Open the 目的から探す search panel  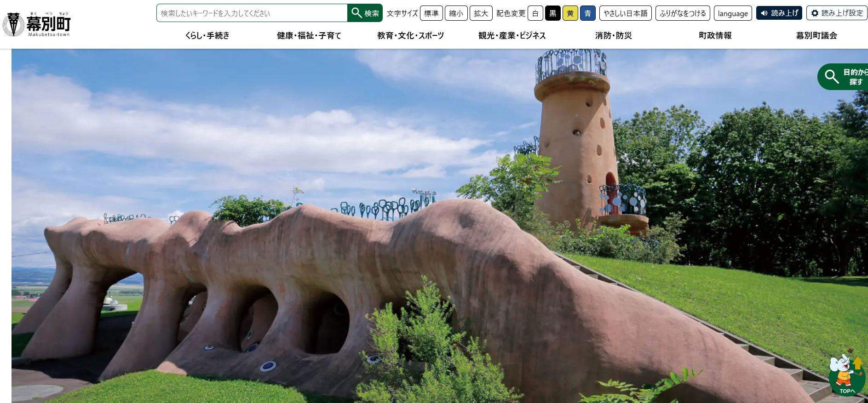844,77
